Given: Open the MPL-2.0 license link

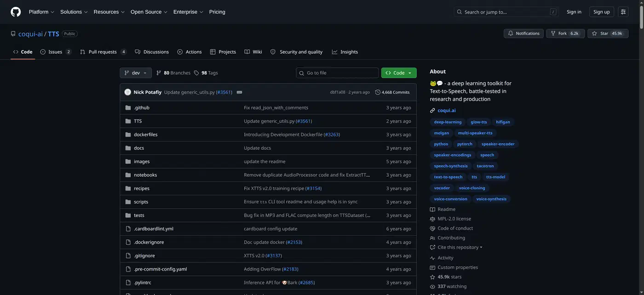Looking at the screenshot, I should pos(454,219).
